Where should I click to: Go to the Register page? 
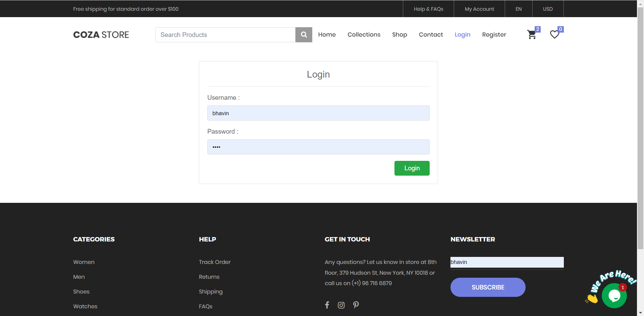coord(494,35)
